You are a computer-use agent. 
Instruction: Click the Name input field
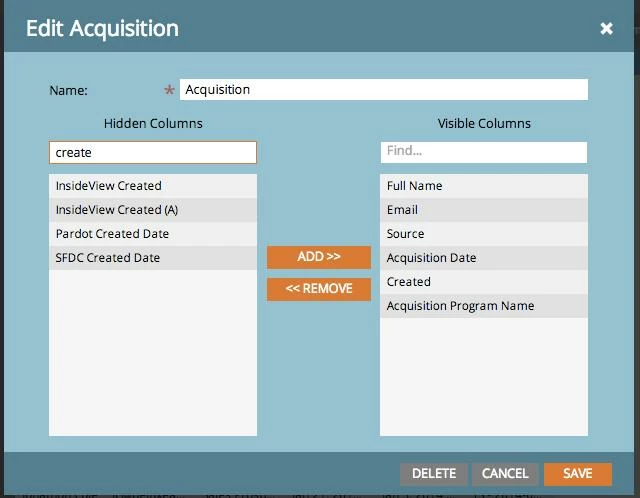tap(384, 89)
